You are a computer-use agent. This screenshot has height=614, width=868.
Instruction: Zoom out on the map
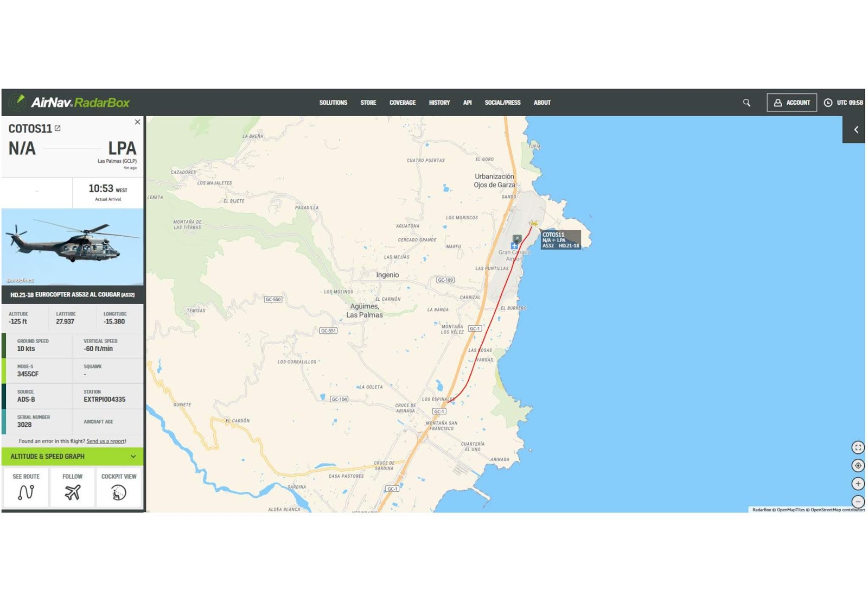pos(858,502)
